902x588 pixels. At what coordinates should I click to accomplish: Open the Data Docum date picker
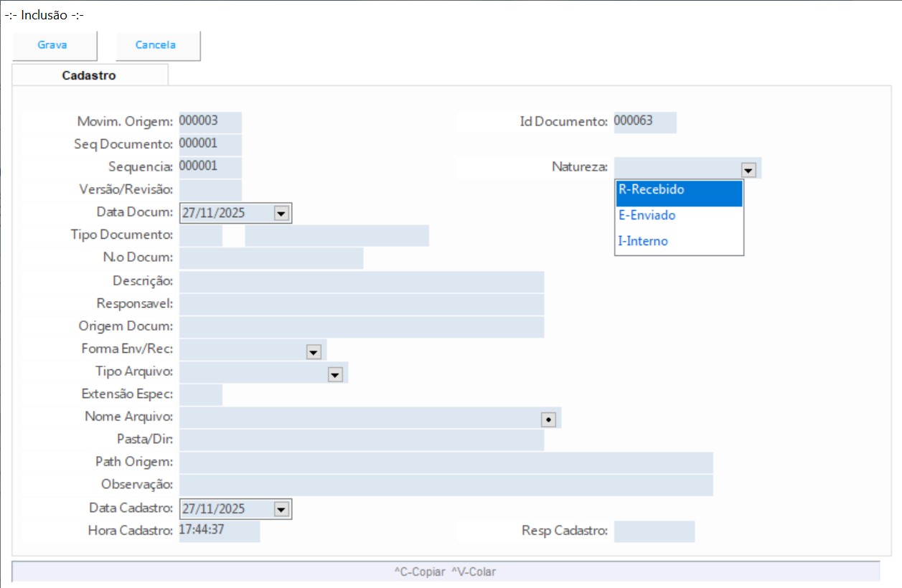pyautogui.click(x=281, y=213)
